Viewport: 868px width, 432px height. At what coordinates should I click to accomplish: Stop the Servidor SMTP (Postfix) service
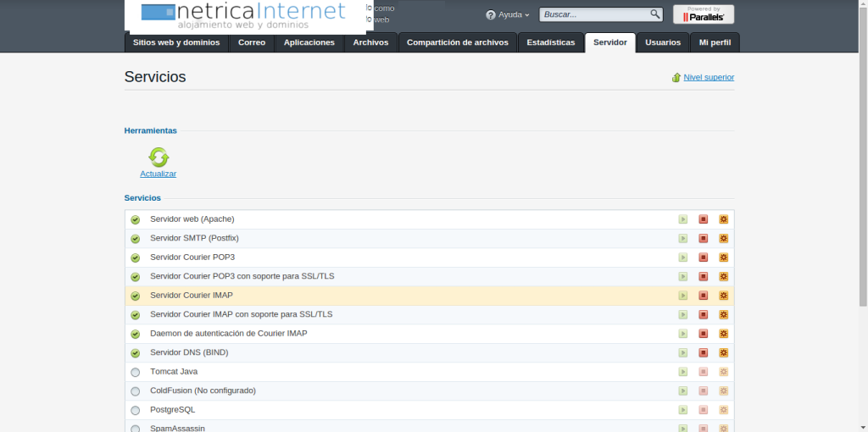click(x=703, y=238)
